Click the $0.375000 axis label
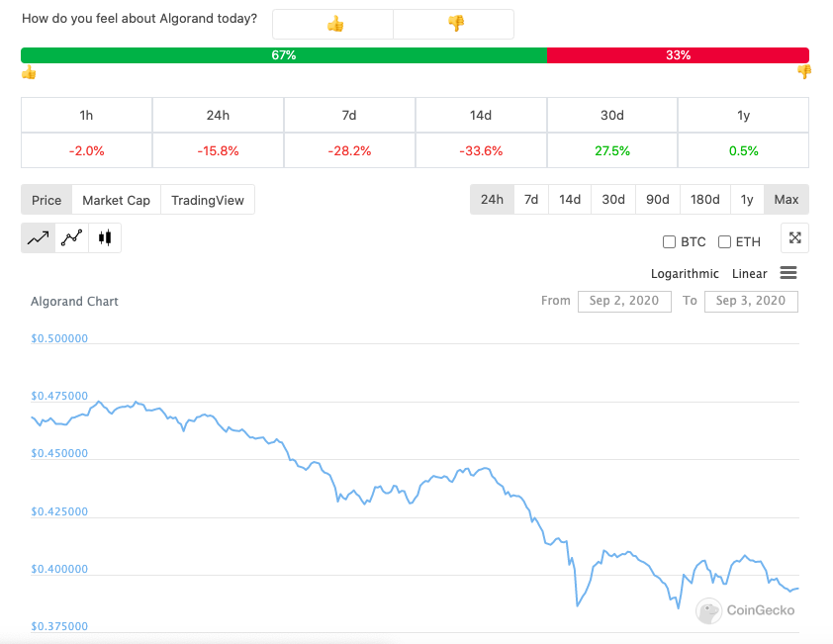 pyautogui.click(x=59, y=626)
